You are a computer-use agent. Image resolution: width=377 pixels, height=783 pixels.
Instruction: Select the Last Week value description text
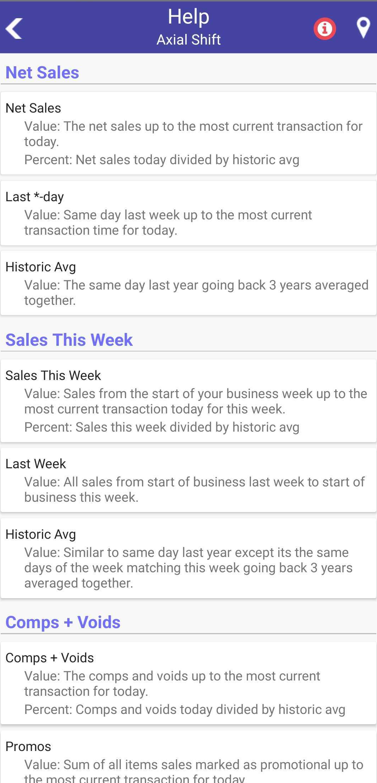(195, 490)
